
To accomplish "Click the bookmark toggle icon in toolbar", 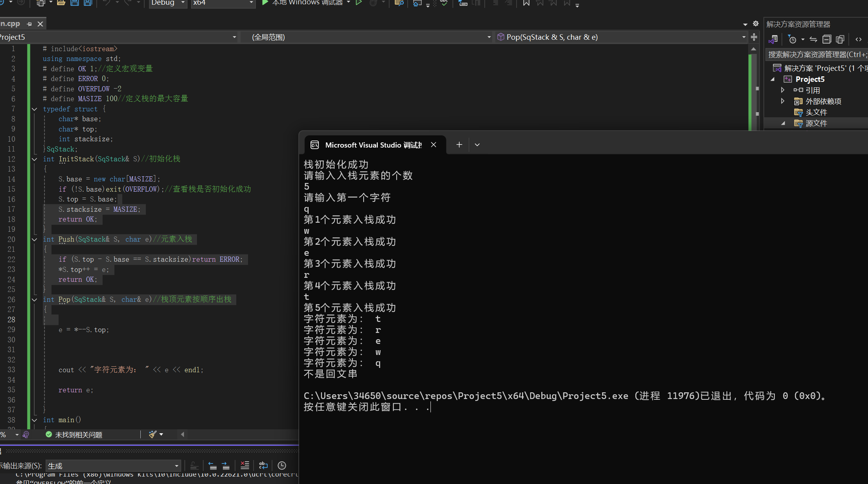I will [x=526, y=3].
